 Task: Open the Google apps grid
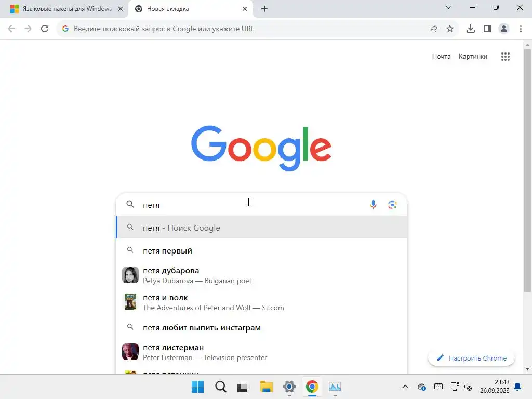(x=506, y=57)
